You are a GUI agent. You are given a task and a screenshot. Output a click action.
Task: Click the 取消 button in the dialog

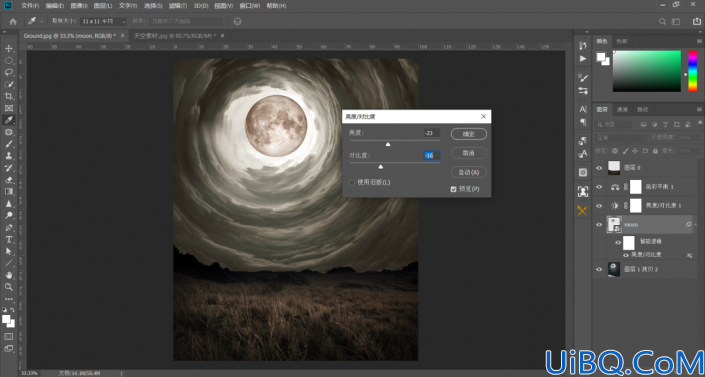[x=469, y=153]
